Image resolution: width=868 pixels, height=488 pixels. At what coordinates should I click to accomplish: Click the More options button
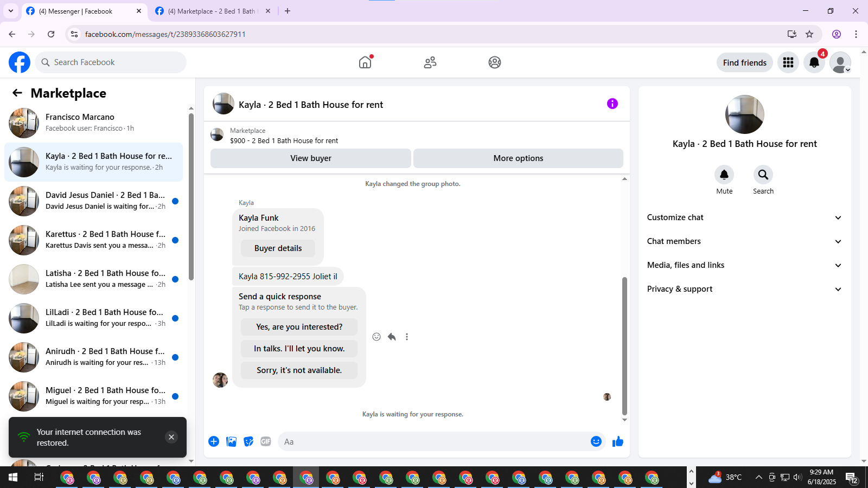pos(518,158)
